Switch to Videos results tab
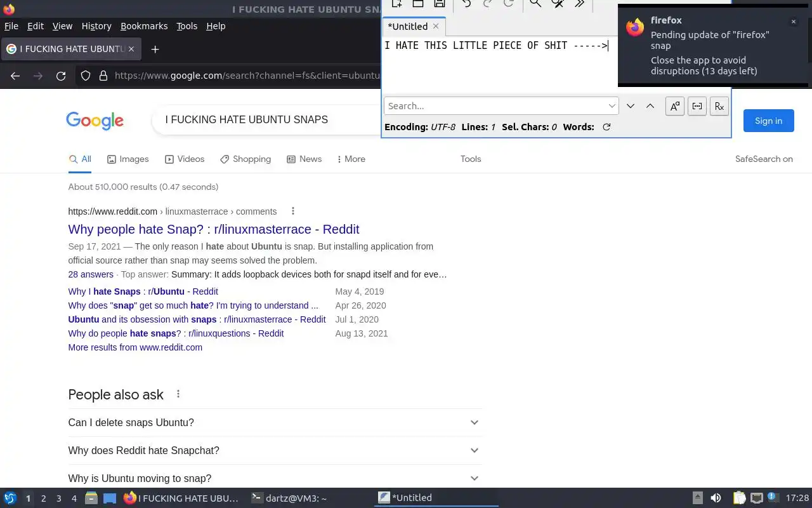Image resolution: width=812 pixels, height=508 pixels. 185,159
